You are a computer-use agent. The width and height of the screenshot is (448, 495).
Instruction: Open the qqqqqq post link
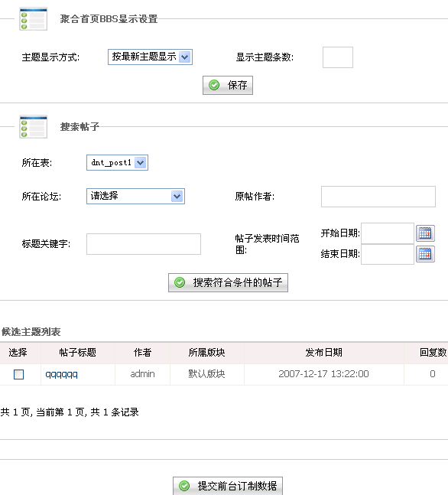point(61,374)
